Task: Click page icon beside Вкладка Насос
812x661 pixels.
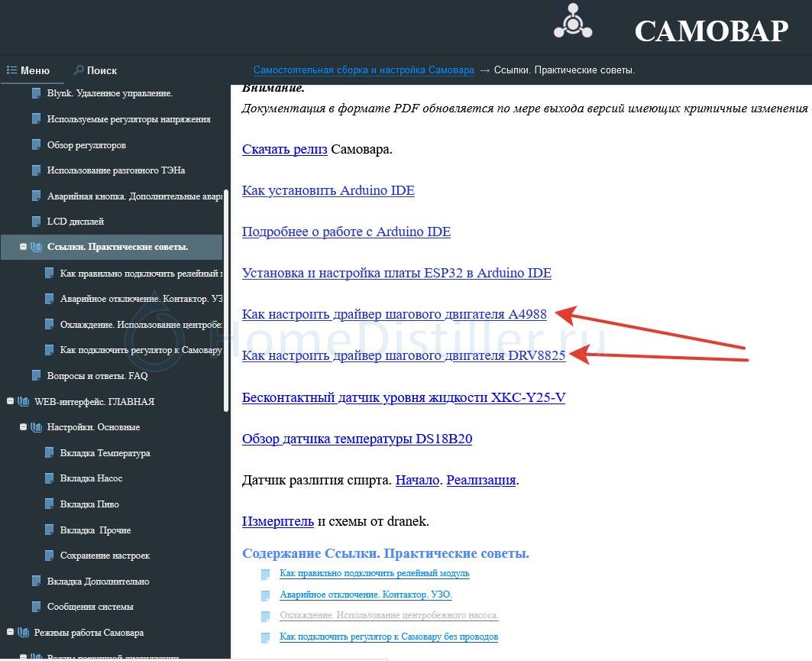Action: [x=49, y=478]
